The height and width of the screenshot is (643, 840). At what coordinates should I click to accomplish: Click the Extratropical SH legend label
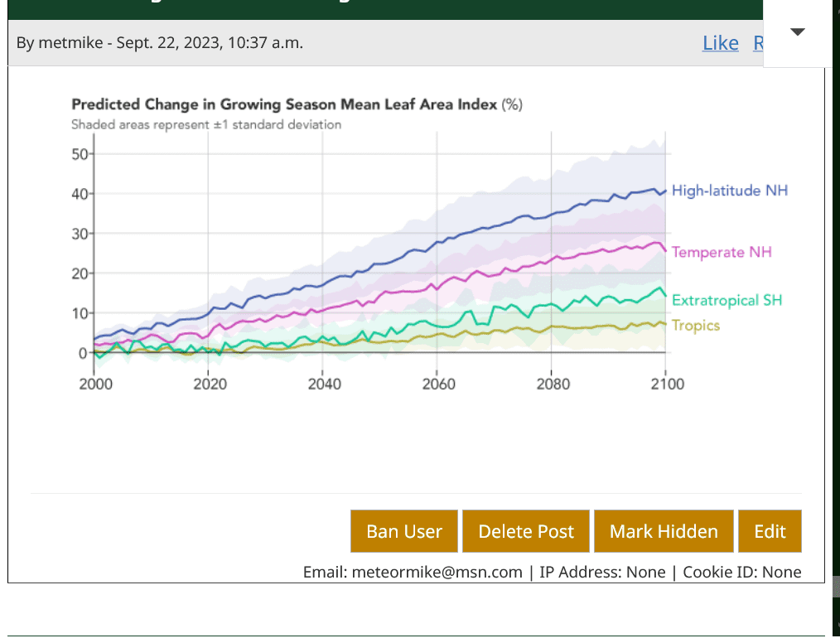(x=727, y=300)
